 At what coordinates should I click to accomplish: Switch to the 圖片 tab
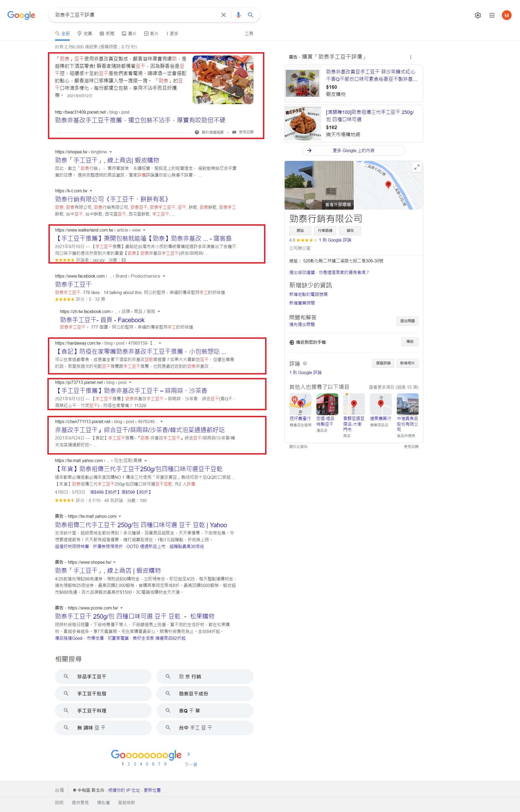point(129,33)
